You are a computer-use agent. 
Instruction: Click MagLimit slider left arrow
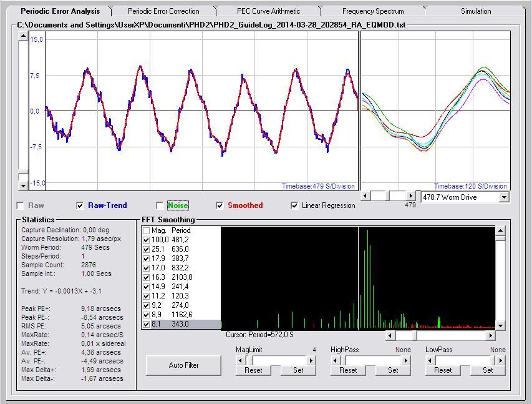point(240,360)
